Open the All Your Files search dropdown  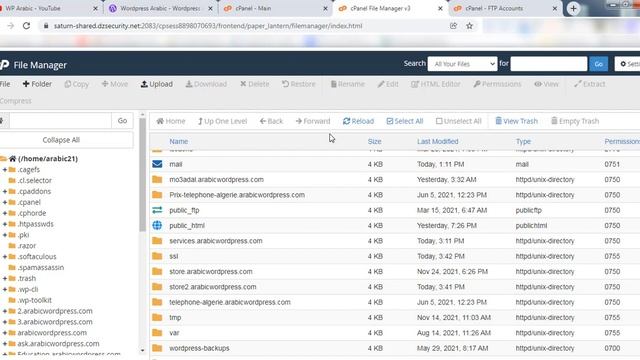coord(462,64)
